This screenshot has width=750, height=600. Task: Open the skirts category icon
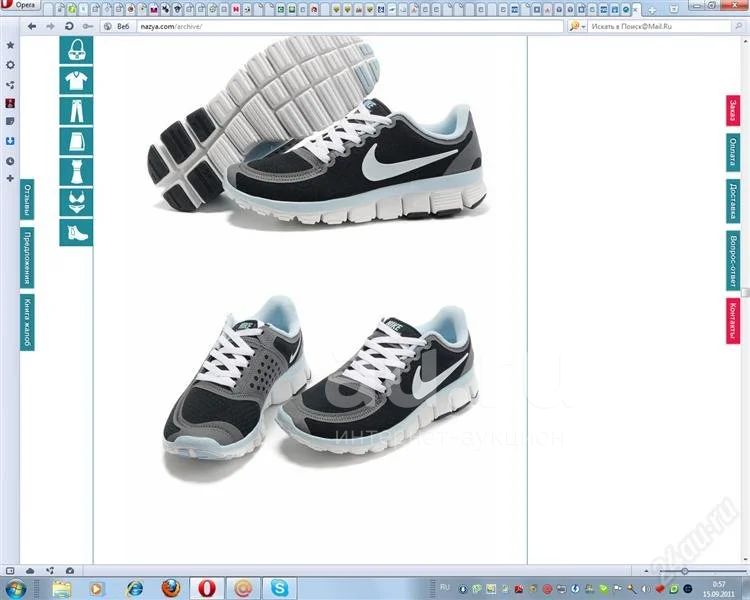pyautogui.click(x=76, y=141)
